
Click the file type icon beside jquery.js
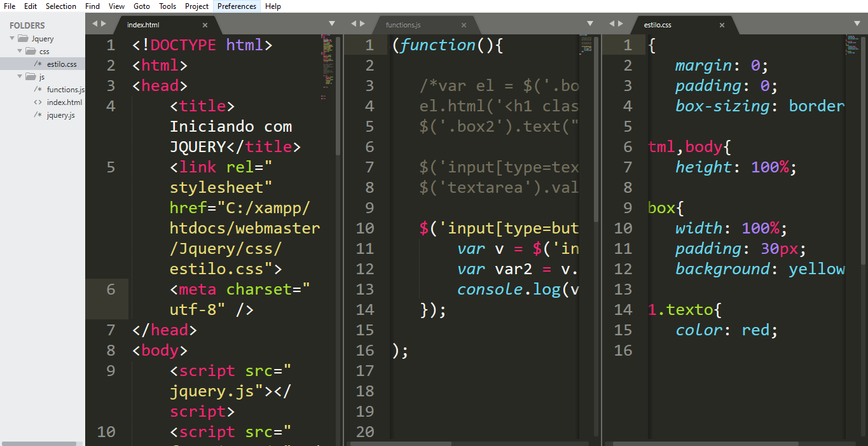(38, 115)
